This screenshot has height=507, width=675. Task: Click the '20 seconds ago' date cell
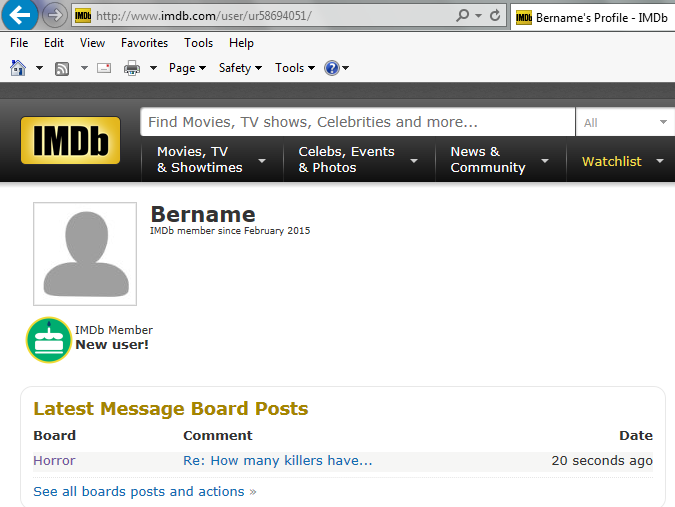click(x=602, y=461)
